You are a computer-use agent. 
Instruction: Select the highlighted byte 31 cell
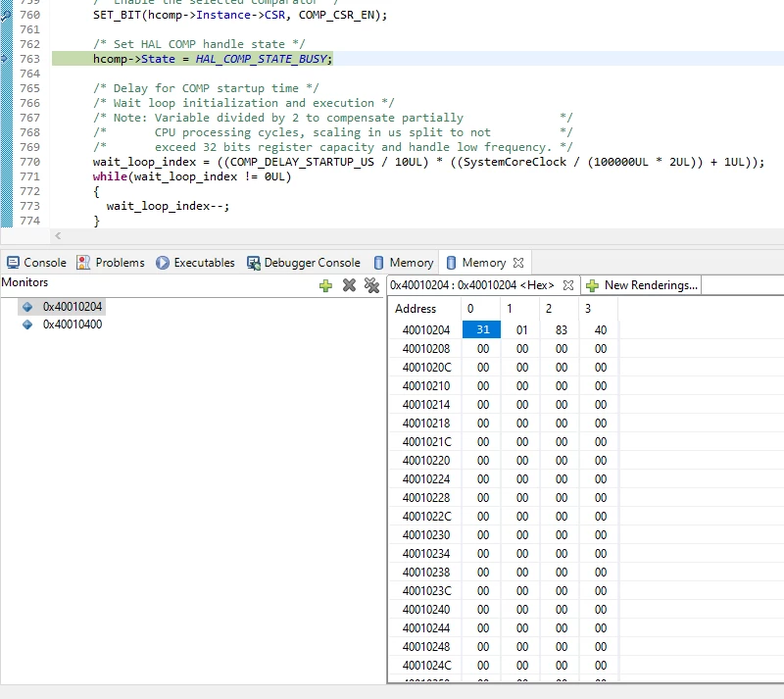pos(481,329)
